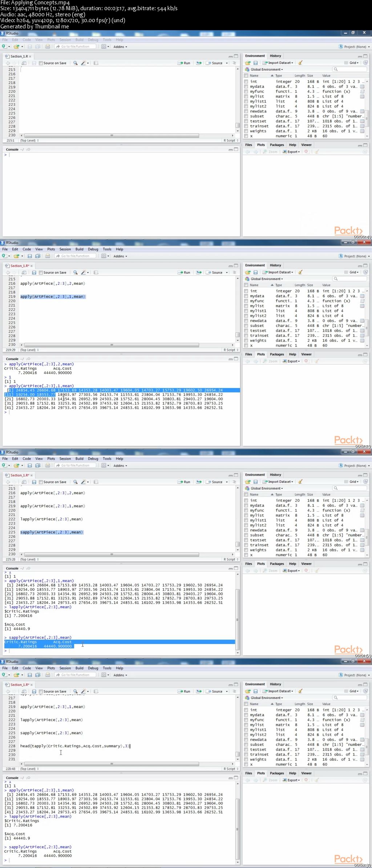Open R Script type selector in the empty-console frame

(231, 140)
